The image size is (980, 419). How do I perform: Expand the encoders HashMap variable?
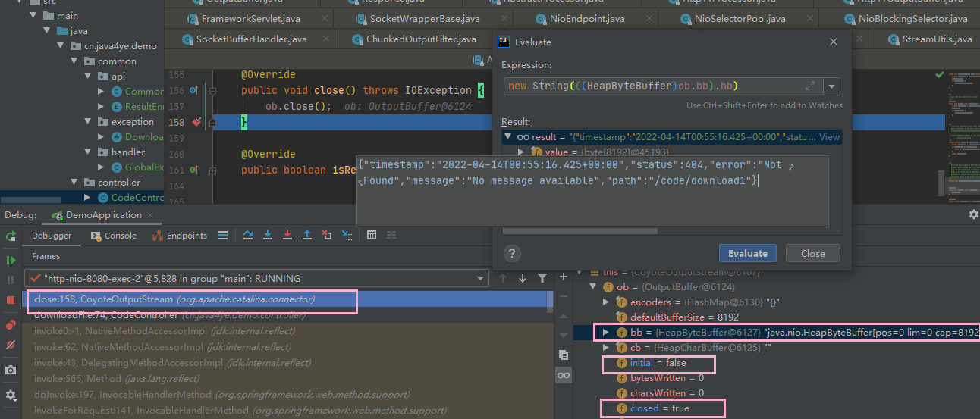coord(605,302)
